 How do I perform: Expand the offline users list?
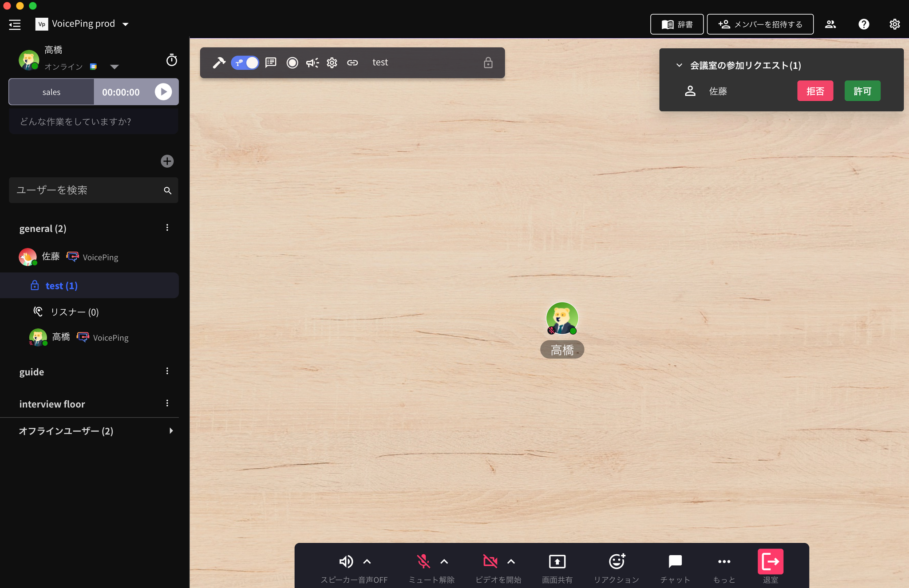(171, 431)
